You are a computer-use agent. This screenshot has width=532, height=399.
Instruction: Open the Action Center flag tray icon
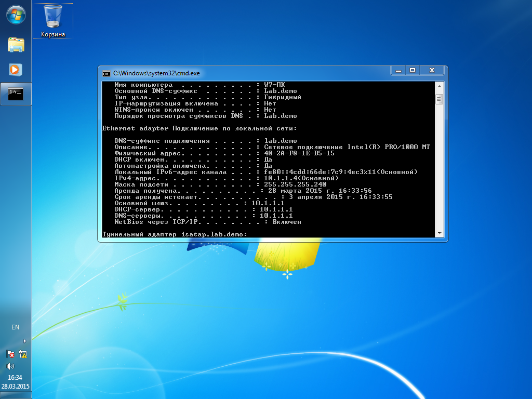(10, 354)
